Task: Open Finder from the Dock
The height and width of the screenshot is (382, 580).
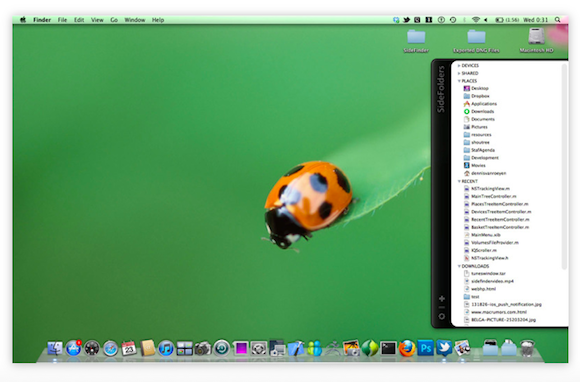Action: pos(55,348)
